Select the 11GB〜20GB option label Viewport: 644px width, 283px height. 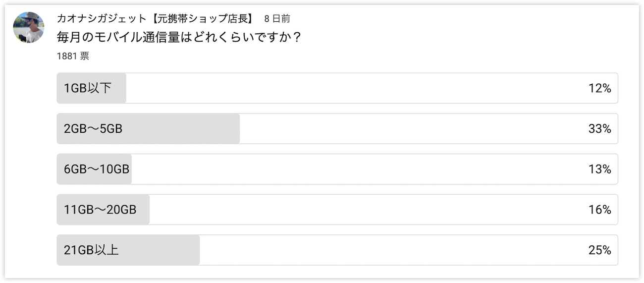click(x=100, y=210)
